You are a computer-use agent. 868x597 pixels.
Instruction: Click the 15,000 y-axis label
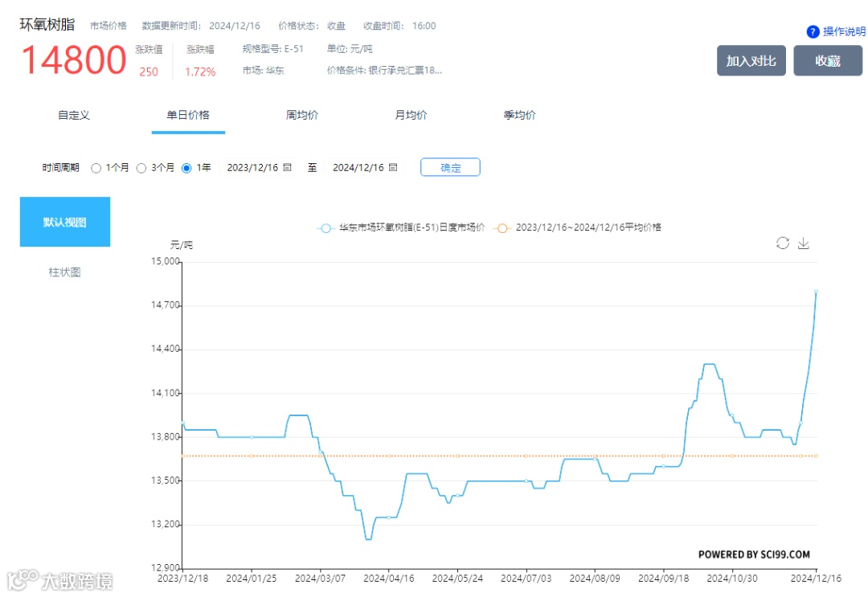point(165,261)
